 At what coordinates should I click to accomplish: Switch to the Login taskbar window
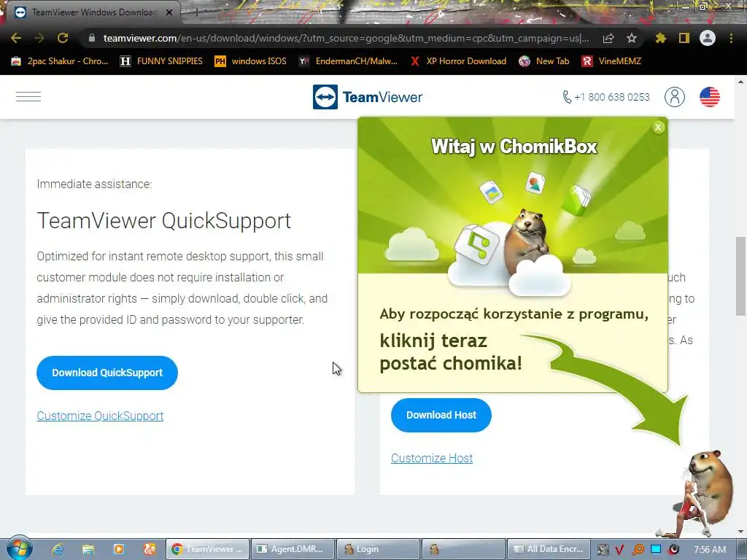point(379,549)
